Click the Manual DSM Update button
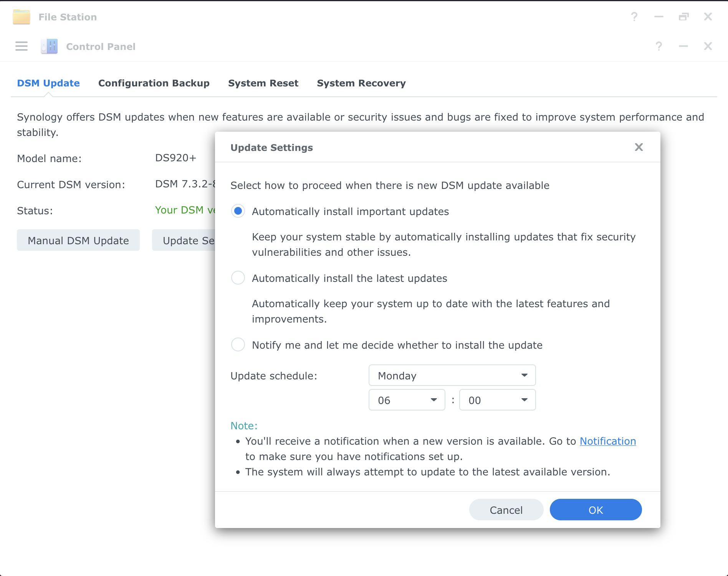Viewport: 728px width, 576px height. coord(78,240)
